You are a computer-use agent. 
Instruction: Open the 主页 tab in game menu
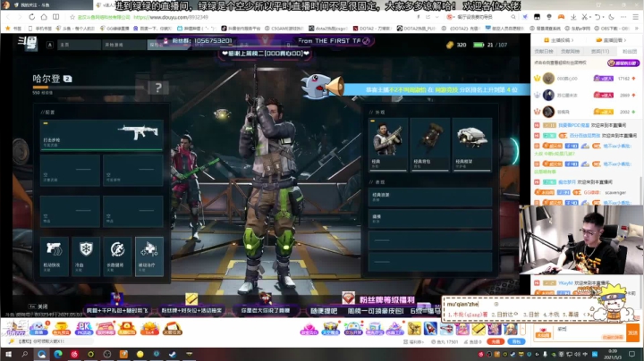point(79,45)
